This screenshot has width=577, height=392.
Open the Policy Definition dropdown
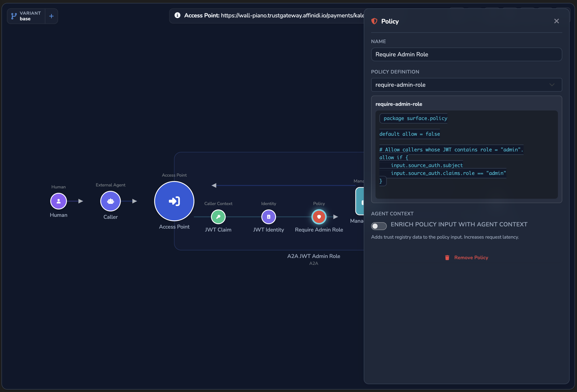466,85
